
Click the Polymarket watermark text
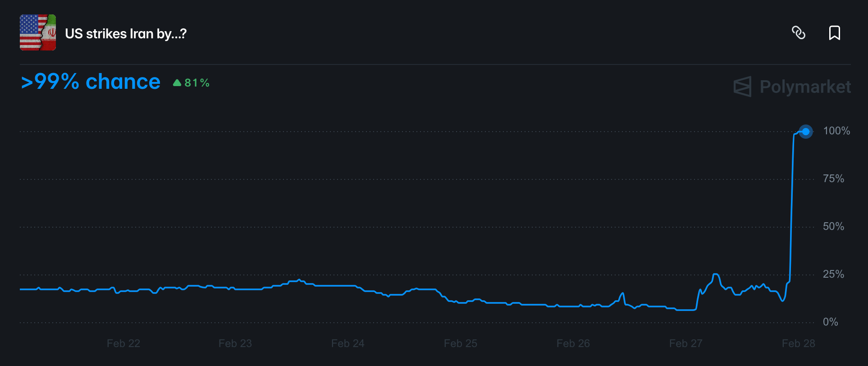click(x=805, y=87)
